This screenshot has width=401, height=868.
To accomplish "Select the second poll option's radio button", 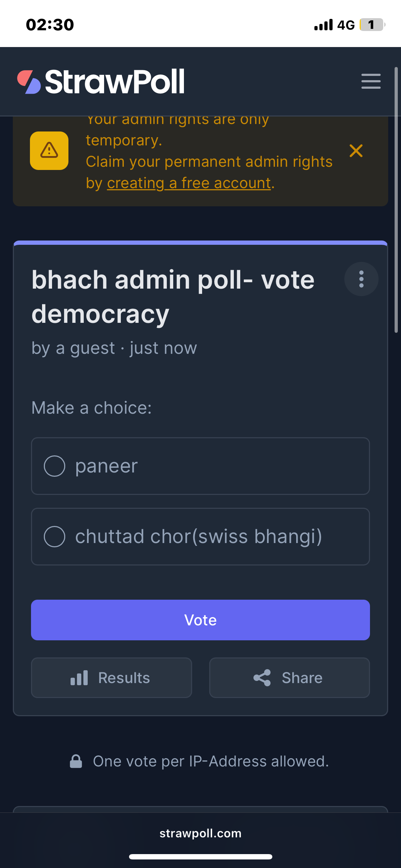I will pyautogui.click(x=55, y=537).
